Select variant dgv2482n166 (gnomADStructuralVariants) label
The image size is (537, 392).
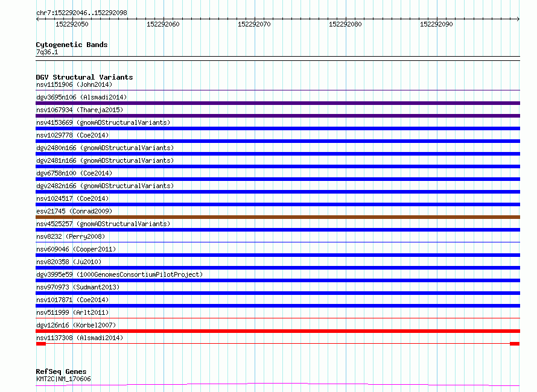105,186
